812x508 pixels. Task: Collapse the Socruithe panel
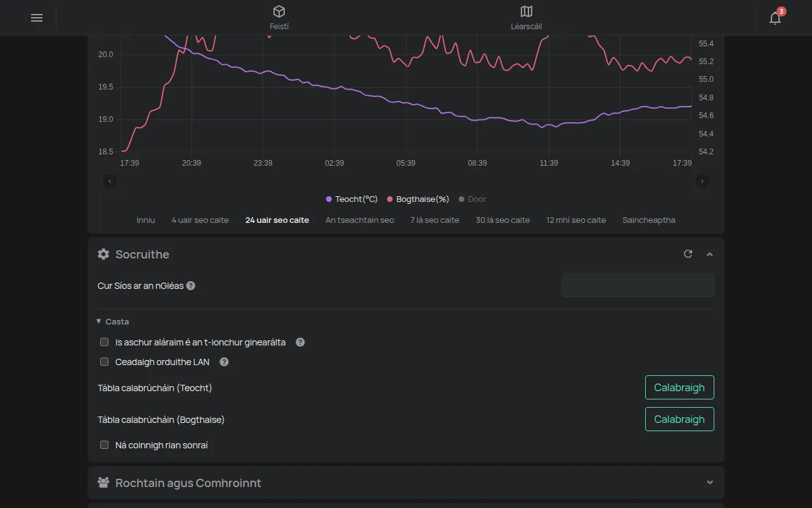pyautogui.click(x=710, y=254)
